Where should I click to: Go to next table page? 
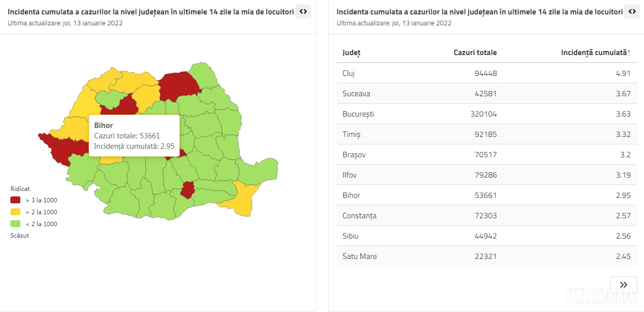pos(623,285)
